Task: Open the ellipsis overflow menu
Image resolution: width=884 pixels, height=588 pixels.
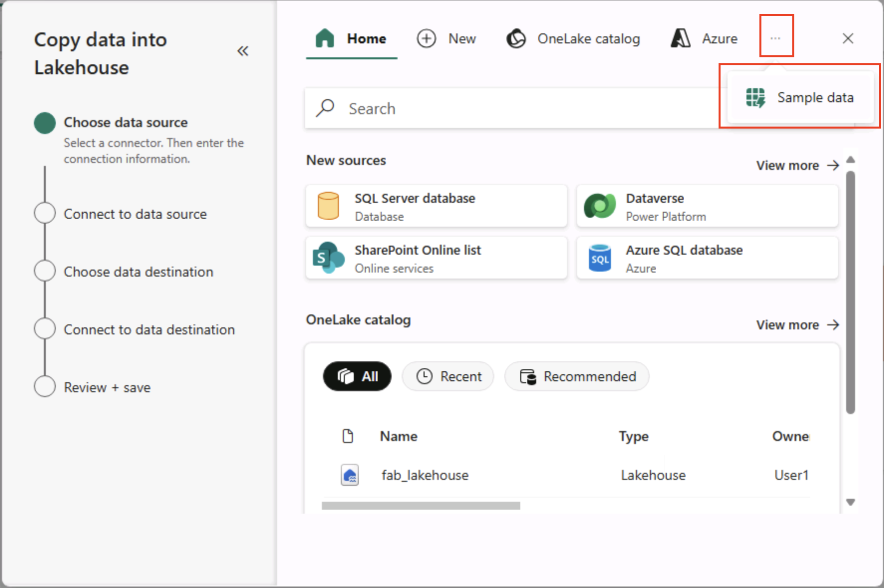Action: coord(775,37)
